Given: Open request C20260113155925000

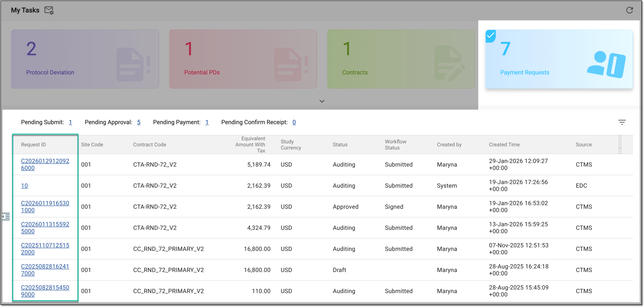Looking at the screenshot, I should tap(45, 228).
